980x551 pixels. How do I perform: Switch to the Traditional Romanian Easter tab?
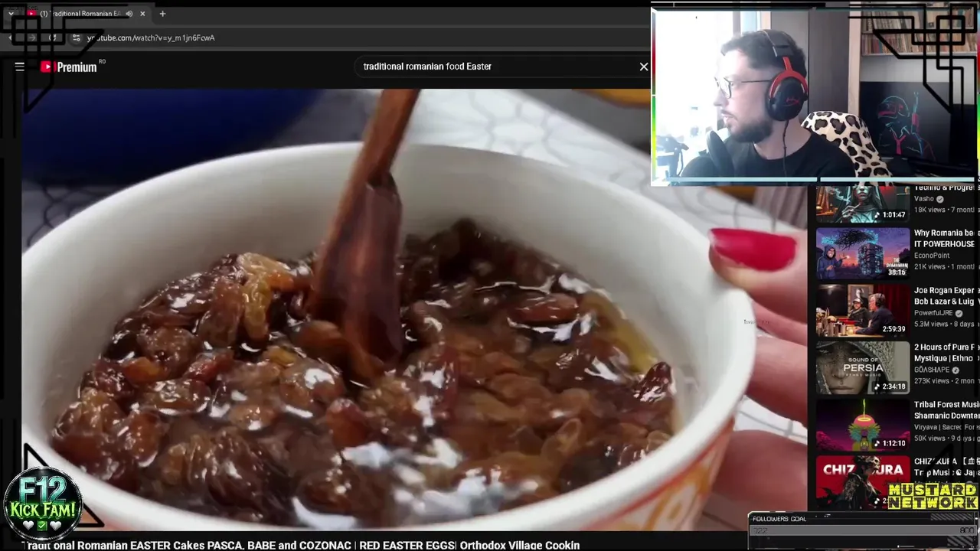pyautogui.click(x=80, y=14)
